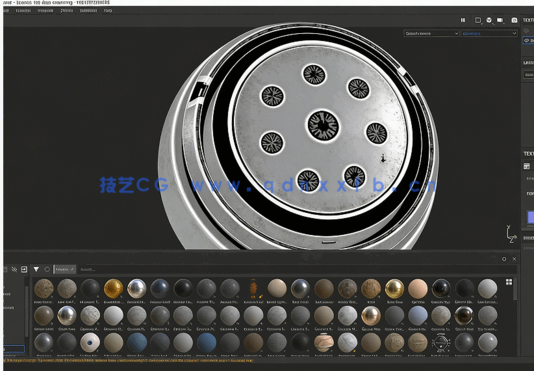Image resolution: width=534 pixels, height=371 pixels.
Task: Select the circular emblem outline thumbnail
Action: tap(441, 342)
